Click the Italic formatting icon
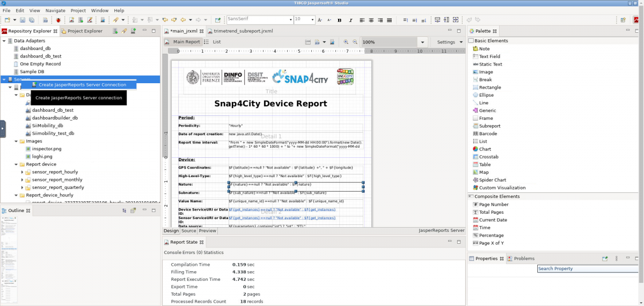Image resolution: width=644 pixels, height=306 pixels. point(350,20)
